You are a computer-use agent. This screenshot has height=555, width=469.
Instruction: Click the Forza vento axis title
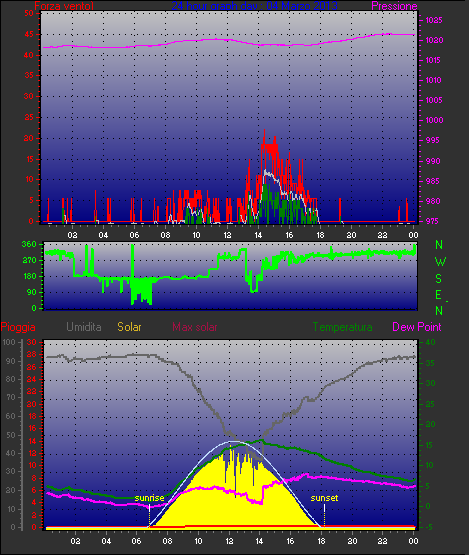pyautogui.click(x=64, y=6)
